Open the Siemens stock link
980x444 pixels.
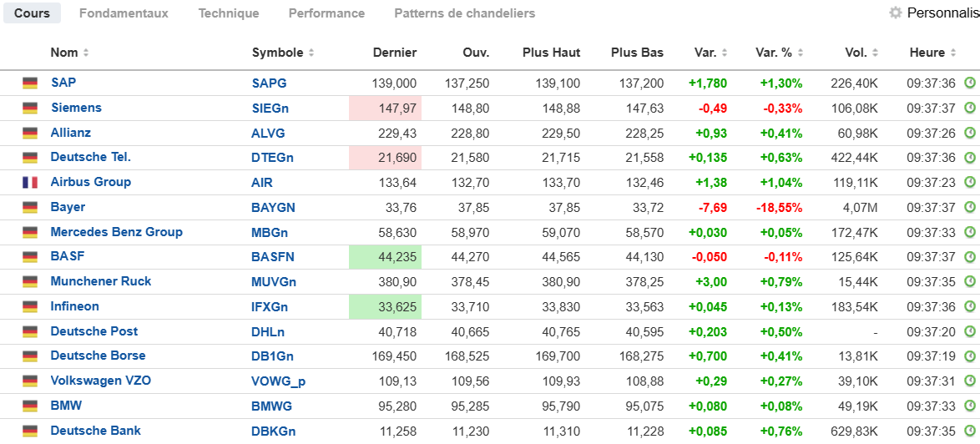(x=76, y=108)
